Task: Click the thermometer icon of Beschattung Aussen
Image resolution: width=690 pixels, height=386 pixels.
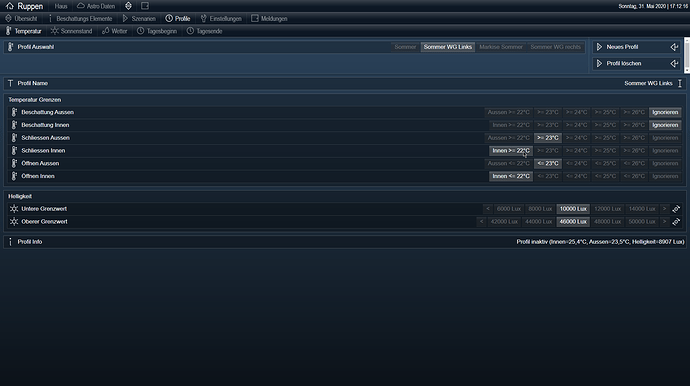Action: coord(14,112)
